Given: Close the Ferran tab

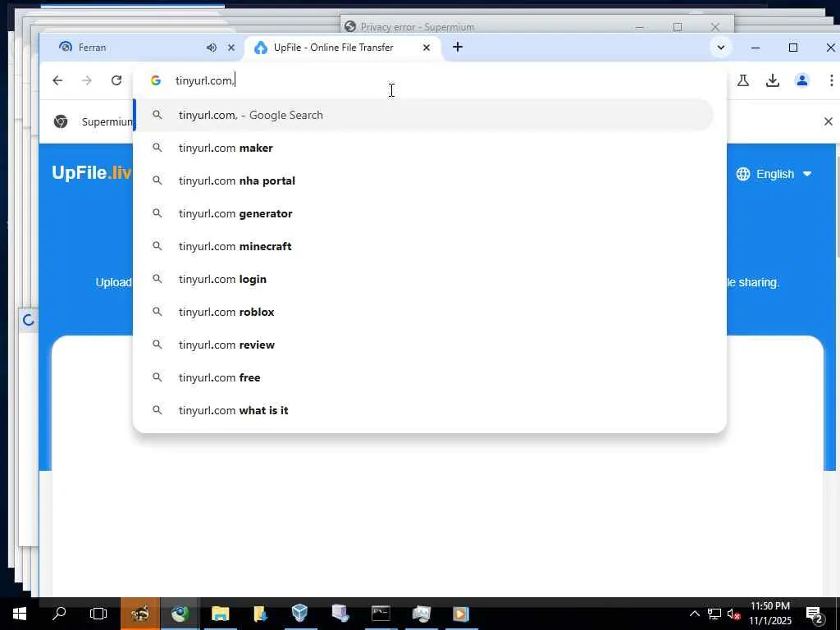Looking at the screenshot, I should pyautogui.click(x=231, y=48).
